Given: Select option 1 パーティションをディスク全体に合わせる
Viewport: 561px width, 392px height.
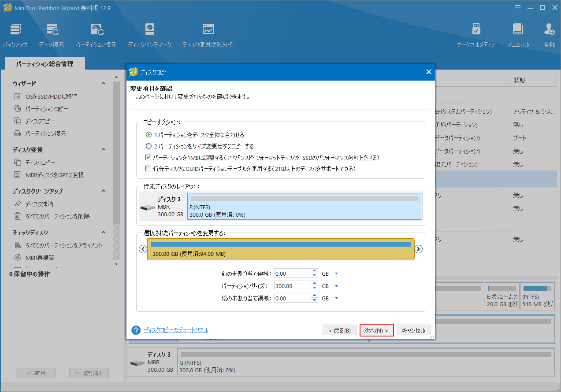Looking at the screenshot, I should 149,135.
